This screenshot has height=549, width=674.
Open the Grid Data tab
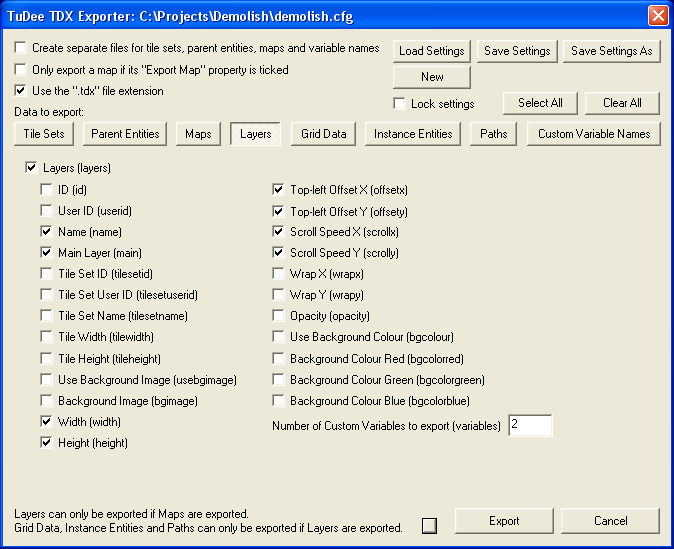323,134
